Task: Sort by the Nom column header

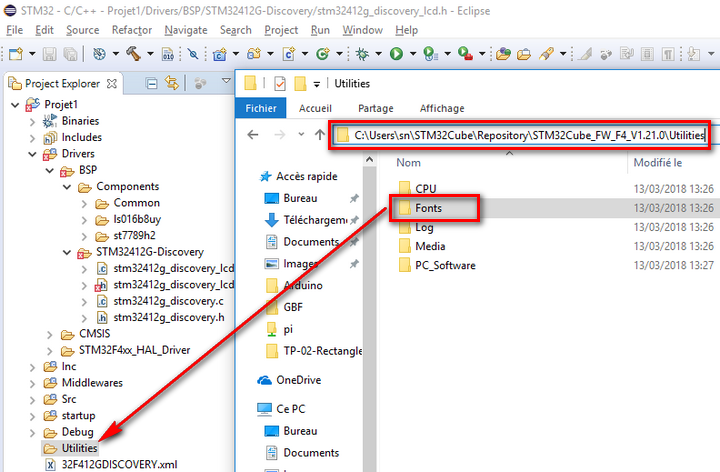Action: coord(409,163)
